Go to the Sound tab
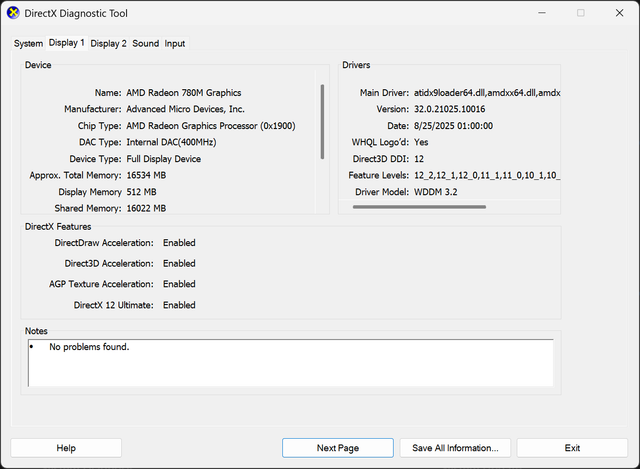The width and height of the screenshot is (640, 469). (145, 43)
